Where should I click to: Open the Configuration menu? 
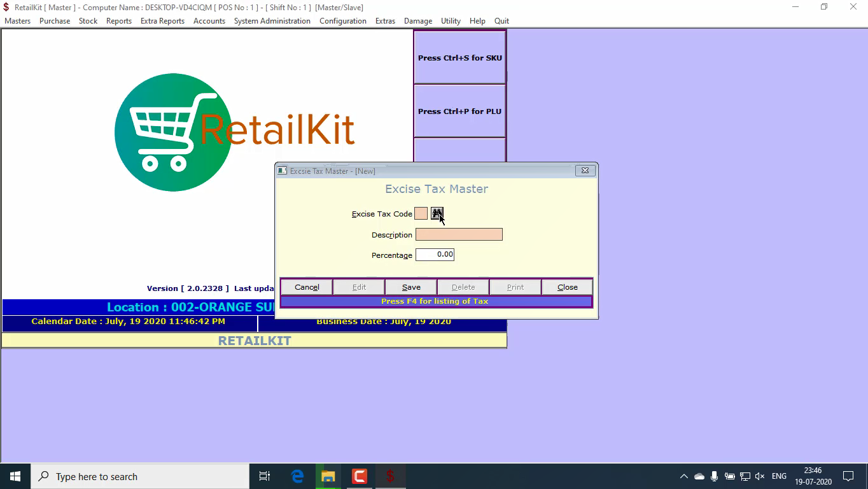click(x=343, y=21)
